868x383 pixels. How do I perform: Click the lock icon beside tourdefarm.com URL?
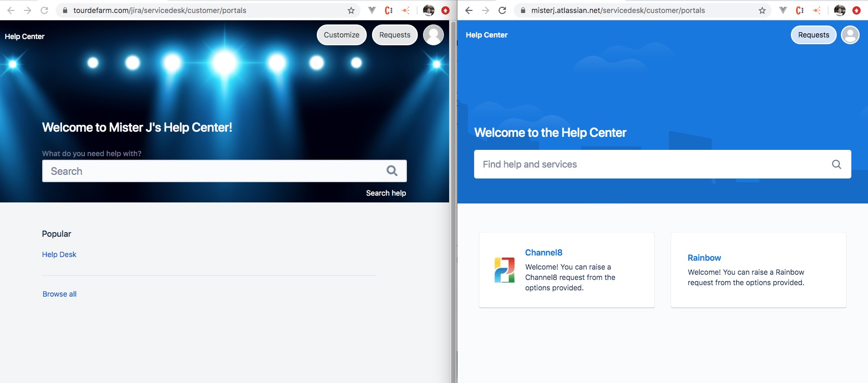point(65,10)
